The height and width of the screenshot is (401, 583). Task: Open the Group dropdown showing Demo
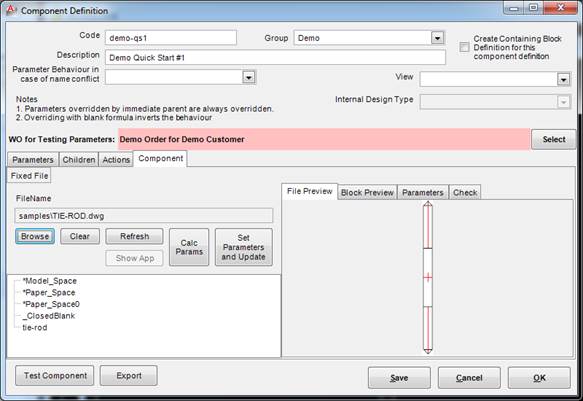437,38
